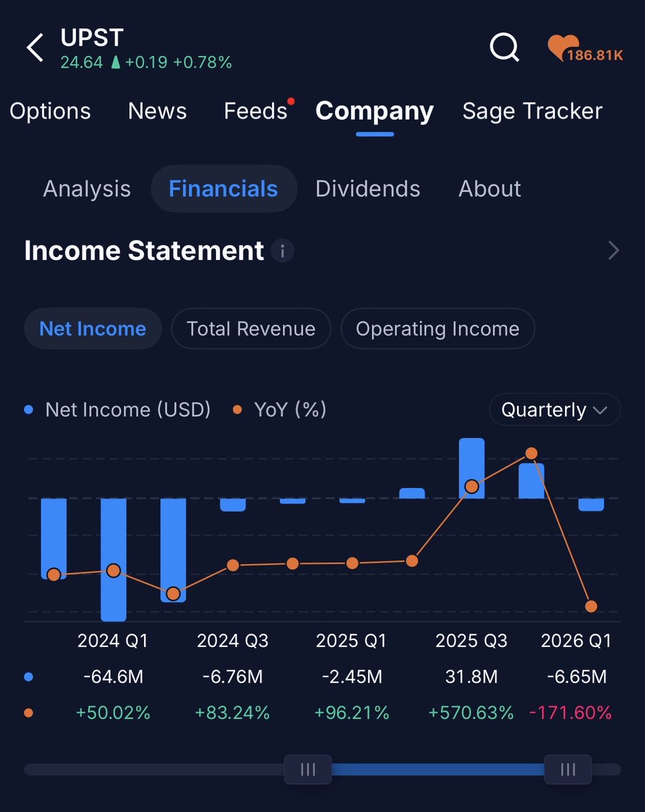Click the 2025 Q3 axis label

click(x=471, y=641)
